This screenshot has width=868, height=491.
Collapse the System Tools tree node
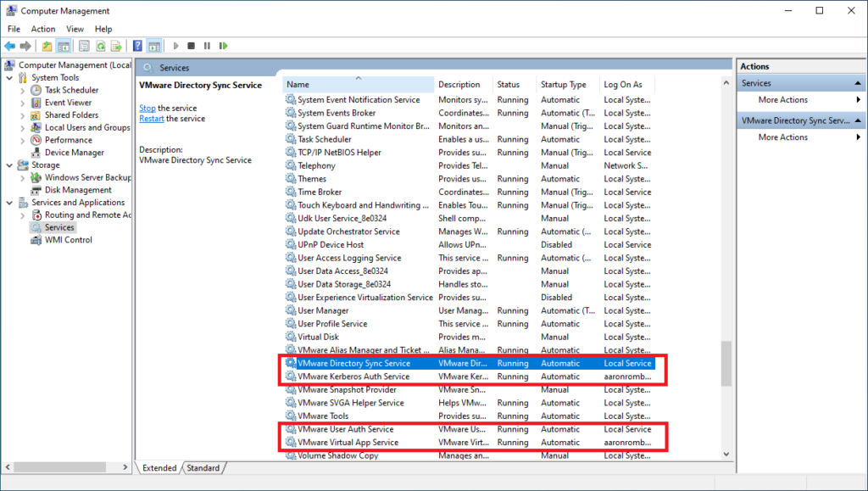(10, 78)
